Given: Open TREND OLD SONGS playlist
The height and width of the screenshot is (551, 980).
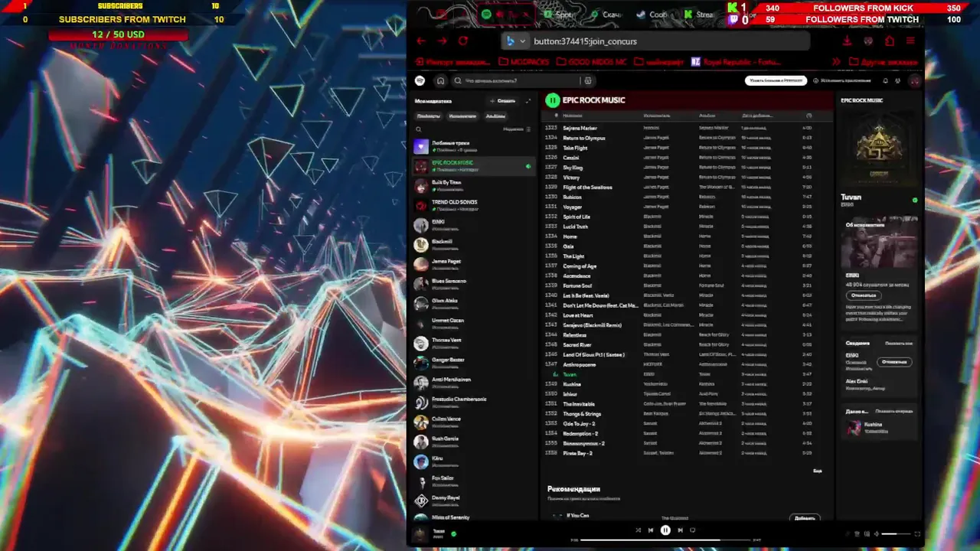Looking at the screenshot, I should coord(473,206).
